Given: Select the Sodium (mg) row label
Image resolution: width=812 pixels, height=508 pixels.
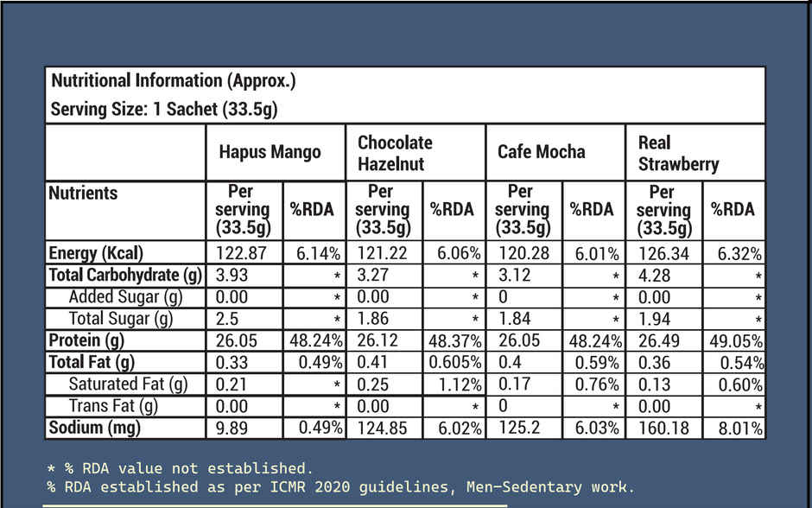Looking at the screenshot, I should [94, 427].
